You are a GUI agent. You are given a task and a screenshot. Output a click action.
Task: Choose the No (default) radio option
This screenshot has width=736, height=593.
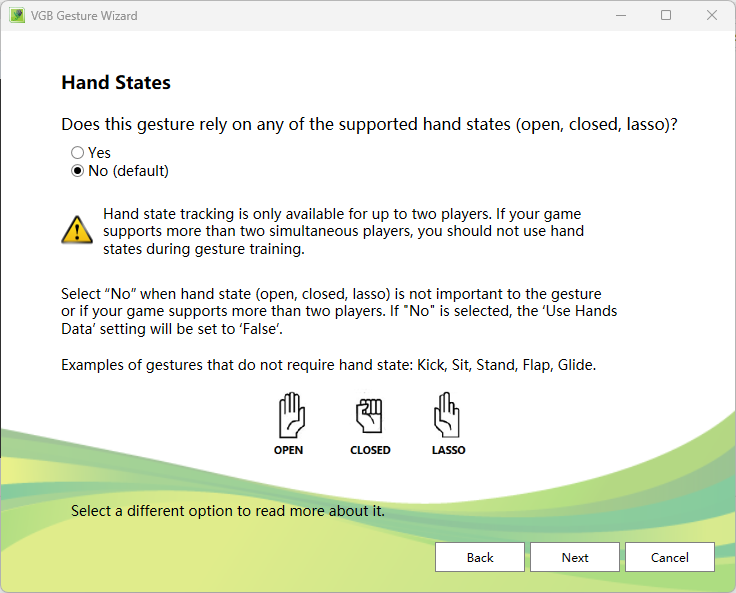78,171
